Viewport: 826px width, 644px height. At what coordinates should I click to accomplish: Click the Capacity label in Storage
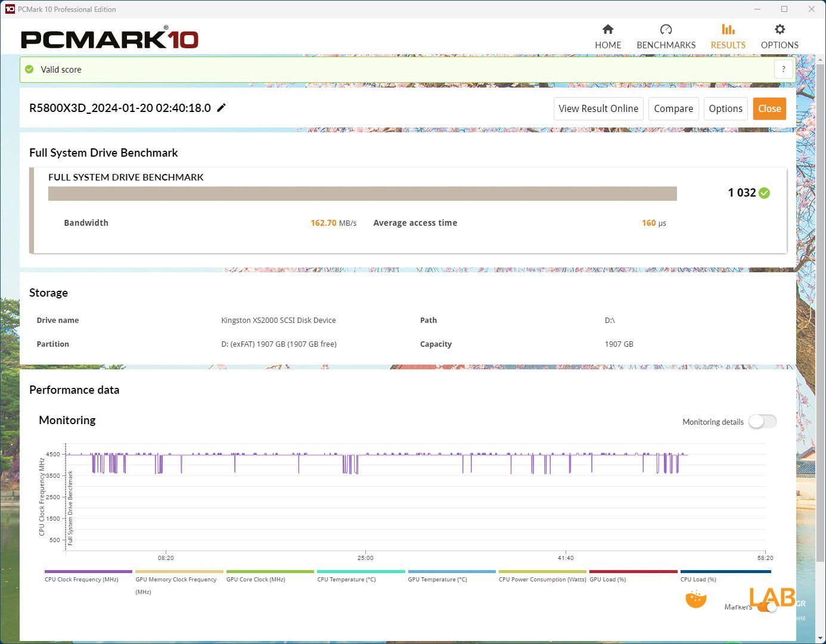pos(436,344)
